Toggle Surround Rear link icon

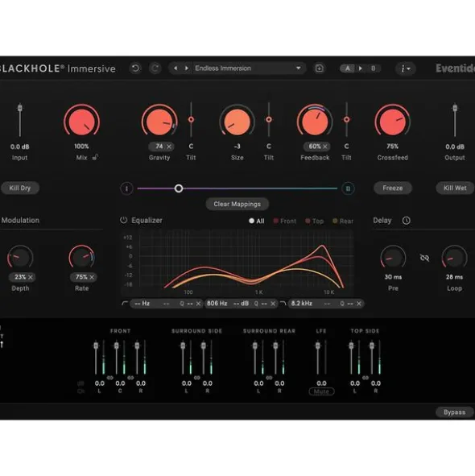(x=269, y=378)
